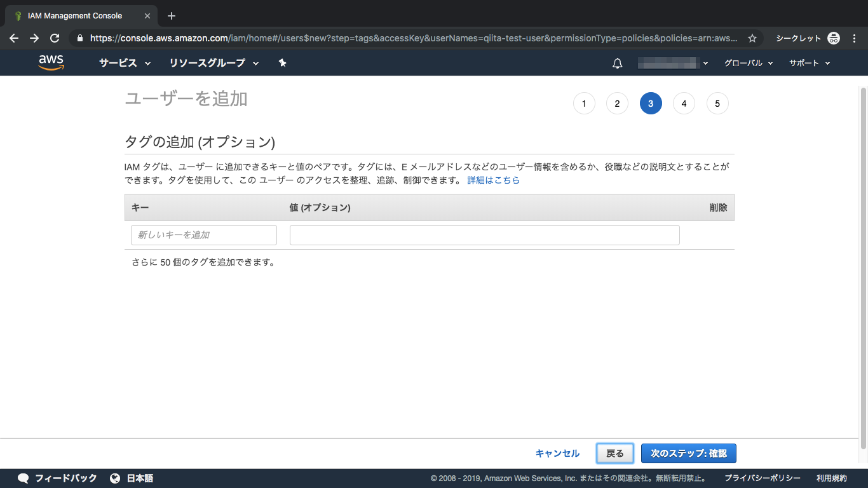Click the browser back arrow

point(14,38)
